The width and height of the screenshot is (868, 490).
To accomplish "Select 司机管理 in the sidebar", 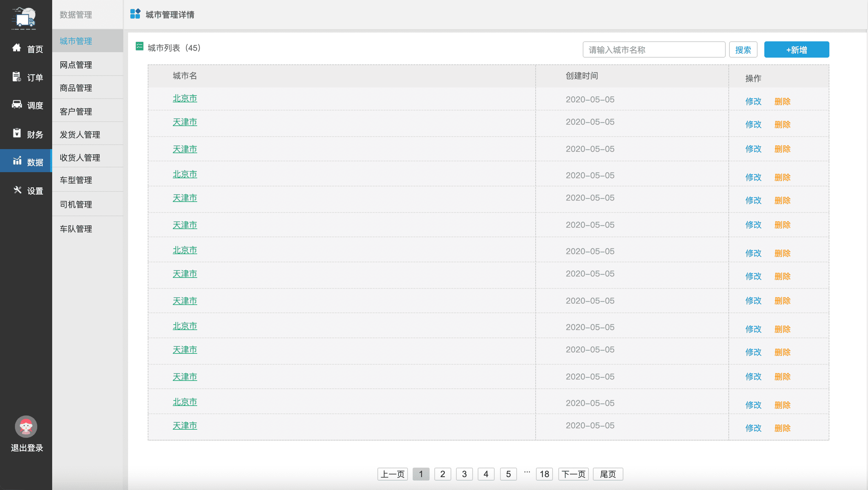I will click(76, 204).
